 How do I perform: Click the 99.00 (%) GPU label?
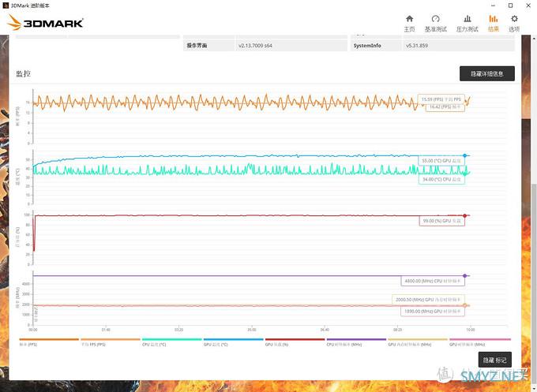(441, 221)
